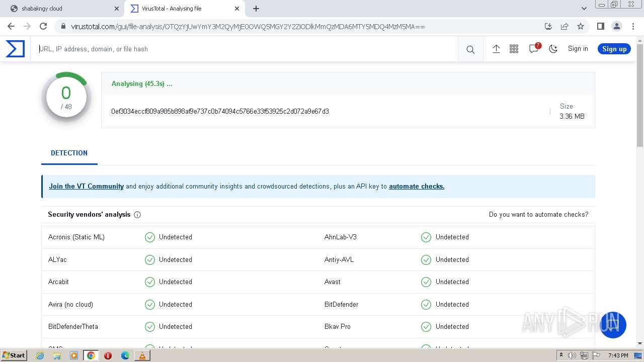Click the browser back arrow
Image resolution: width=644 pixels, height=362 pixels.
click(x=11, y=26)
